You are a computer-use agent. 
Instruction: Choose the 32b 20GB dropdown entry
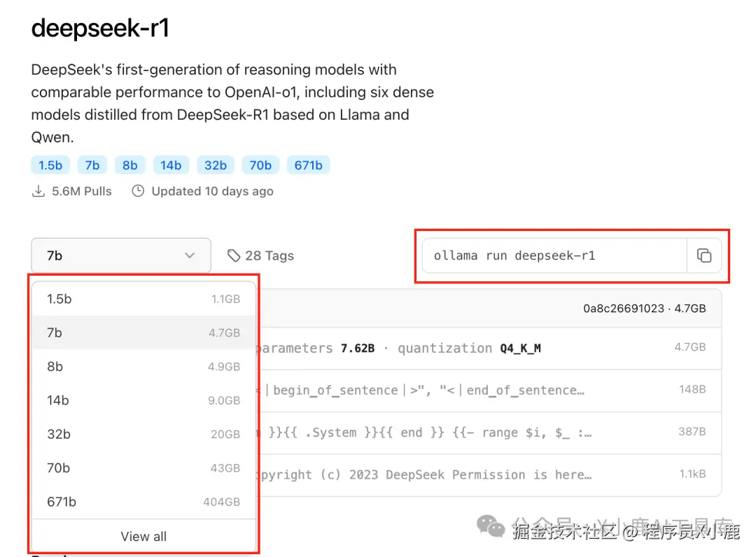click(x=143, y=434)
